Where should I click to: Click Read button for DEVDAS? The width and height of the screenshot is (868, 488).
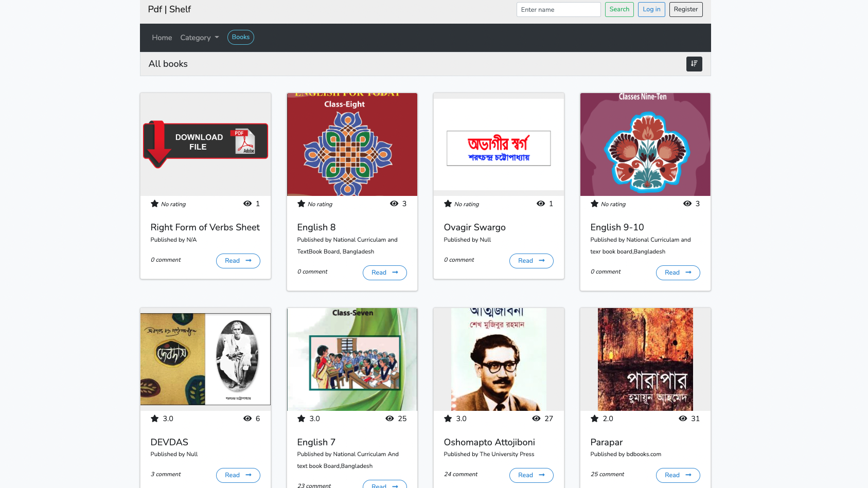(238, 475)
